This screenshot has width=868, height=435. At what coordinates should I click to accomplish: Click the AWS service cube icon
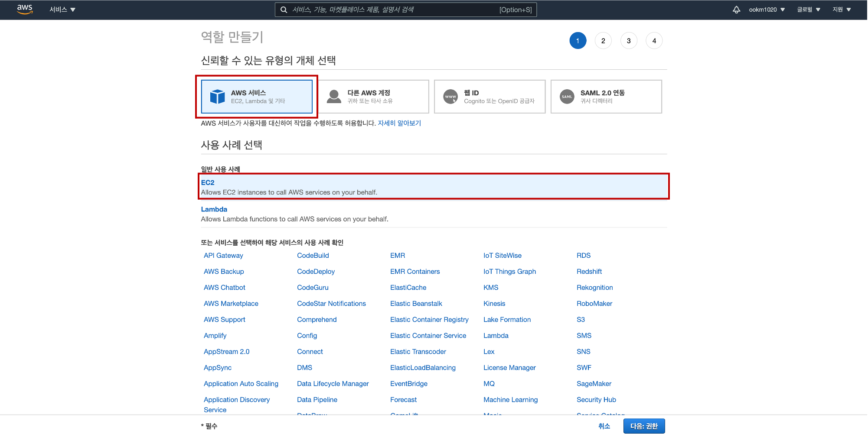pyautogui.click(x=217, y=97)
